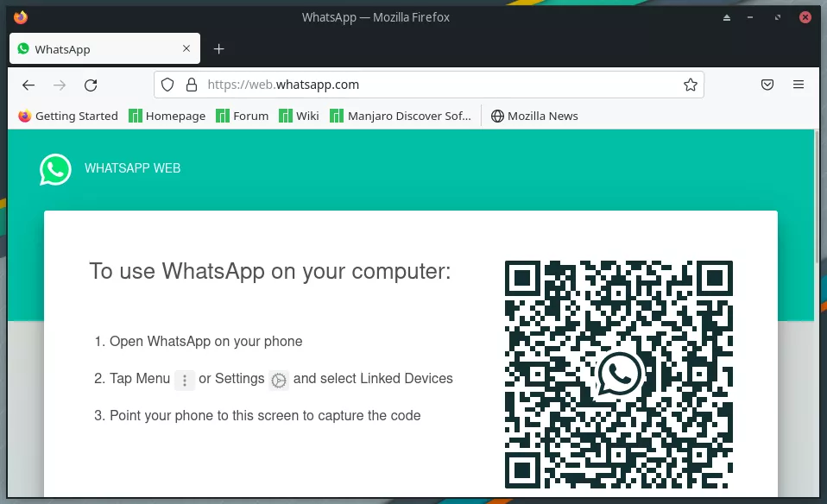Bookmark this page with the star icon
Screen dimensions: 827x504
click(691, 85)
